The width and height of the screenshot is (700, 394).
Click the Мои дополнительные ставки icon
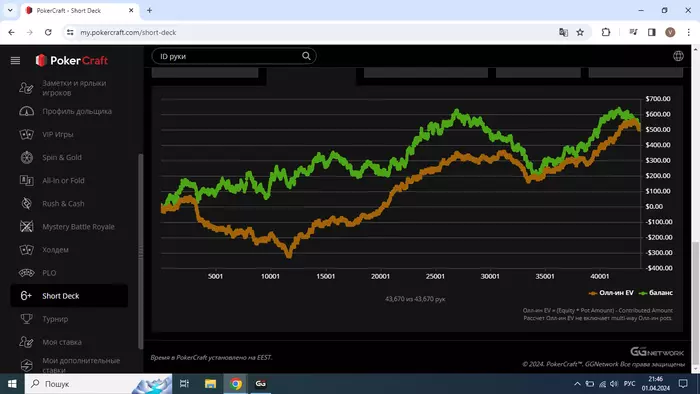pyautogui.click(x=26, y=365)
